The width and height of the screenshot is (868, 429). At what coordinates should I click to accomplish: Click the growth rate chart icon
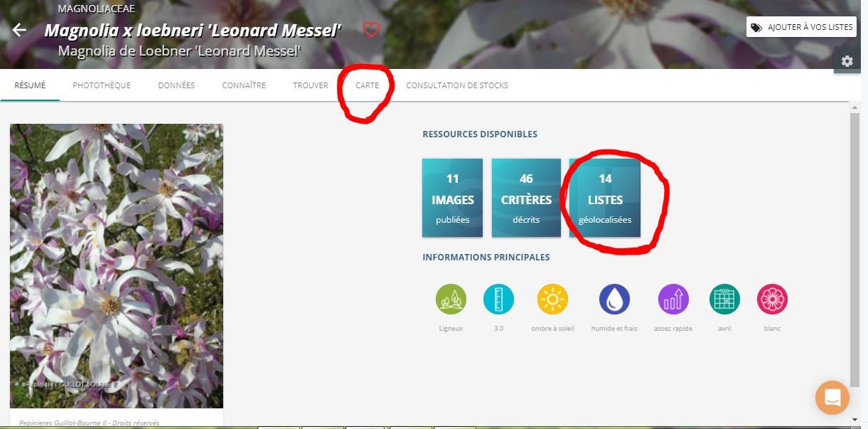click(673, 300)
